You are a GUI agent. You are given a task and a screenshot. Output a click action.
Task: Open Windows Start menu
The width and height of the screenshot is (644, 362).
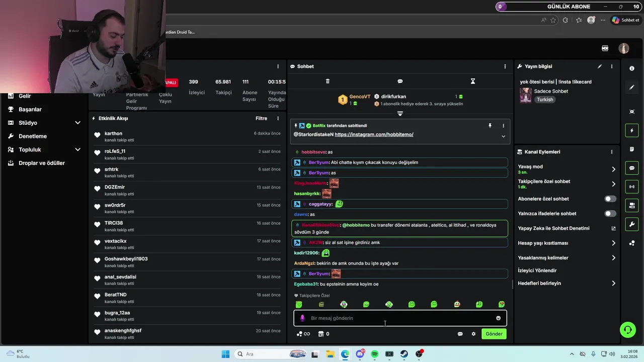coord(225,354)
